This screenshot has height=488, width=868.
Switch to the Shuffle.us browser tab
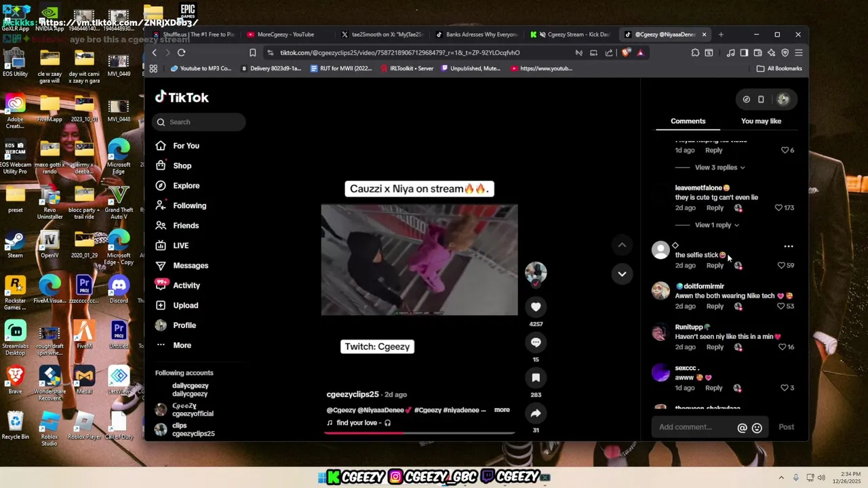coord(193,35)
